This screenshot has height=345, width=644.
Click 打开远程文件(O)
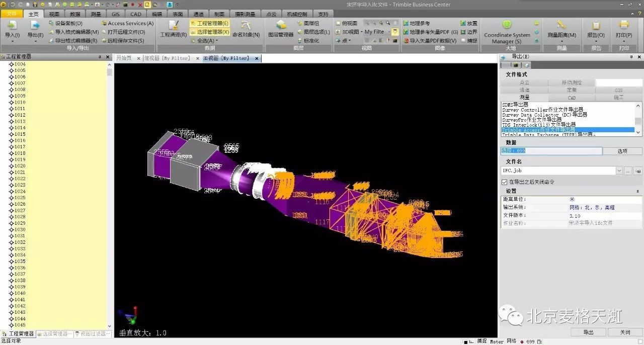tap(123, 32)
